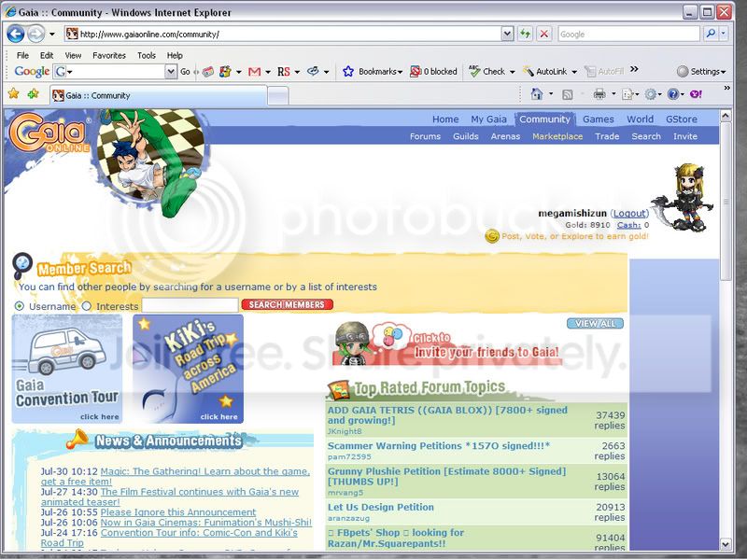Click the Print icon in command bar
747x560 pixels.
[599, 94]
